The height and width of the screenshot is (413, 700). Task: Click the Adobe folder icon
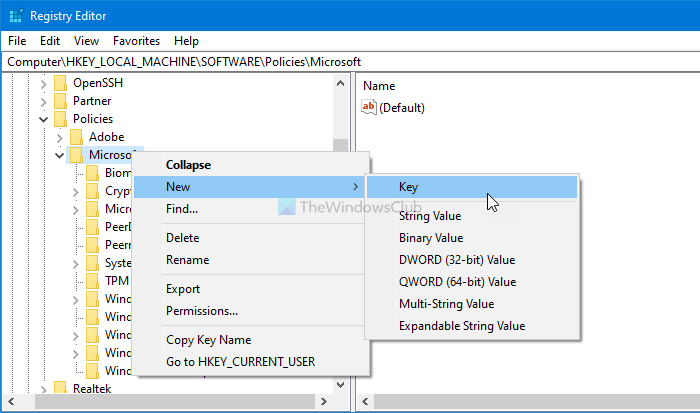click(x=75, y=136)
